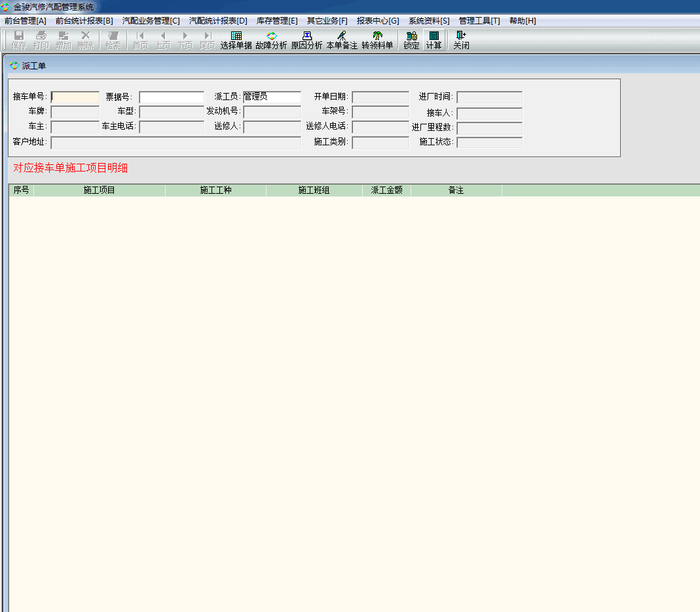
Task: Open 故障分析 fault analysis tool
Action: [x=271, y=40]
